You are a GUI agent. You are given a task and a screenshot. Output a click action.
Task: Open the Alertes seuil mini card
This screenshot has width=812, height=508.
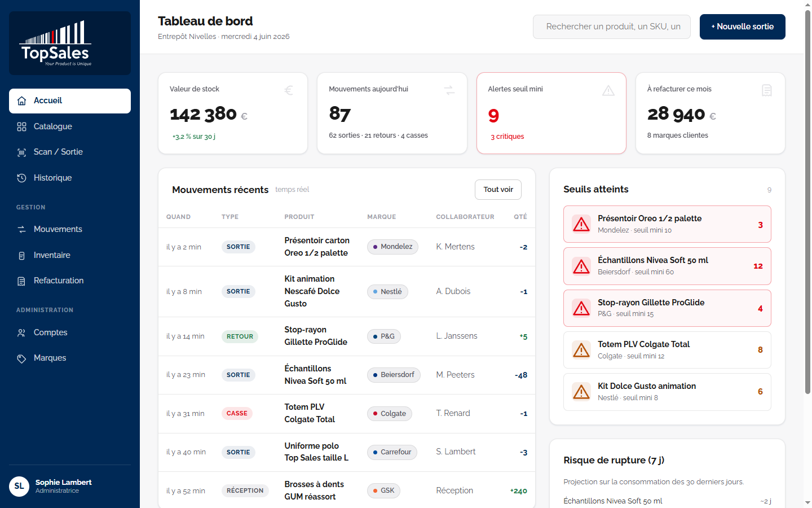[551, 113]
